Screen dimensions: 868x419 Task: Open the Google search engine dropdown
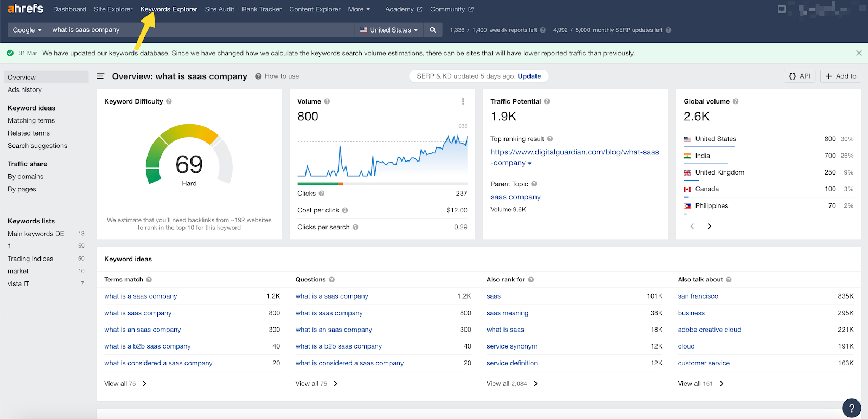pyautogui.click(x=27, y=30)
